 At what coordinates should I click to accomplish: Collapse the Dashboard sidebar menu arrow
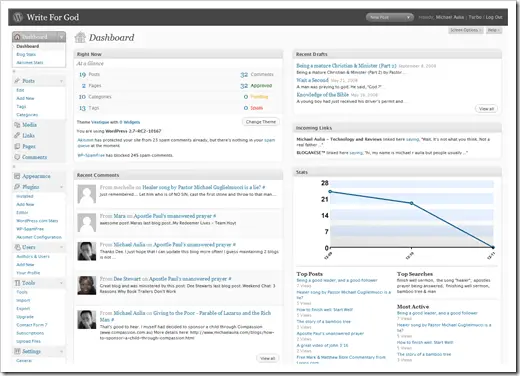click(x=62, y=37)
